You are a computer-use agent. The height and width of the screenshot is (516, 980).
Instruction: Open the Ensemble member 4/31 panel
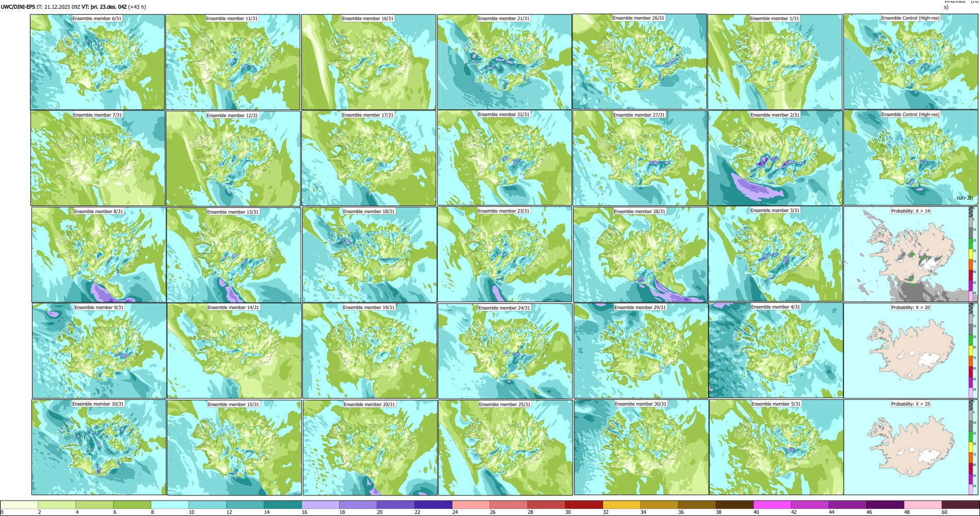coord(776,350)
